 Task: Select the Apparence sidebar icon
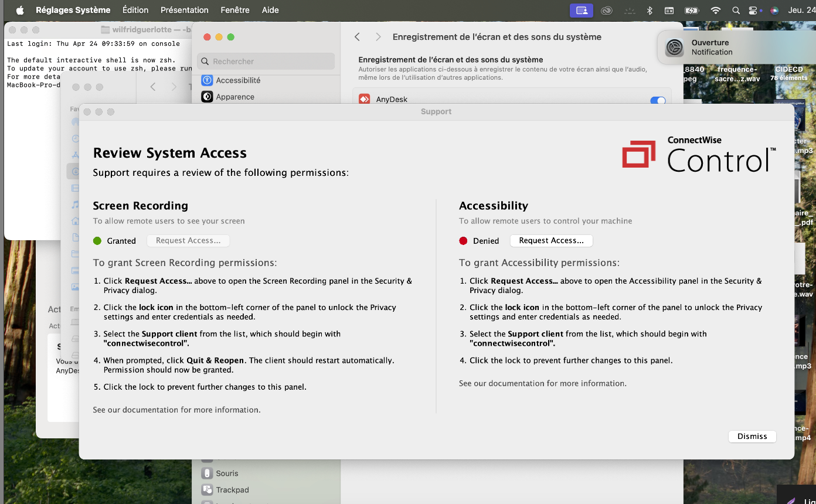point(207,97)
